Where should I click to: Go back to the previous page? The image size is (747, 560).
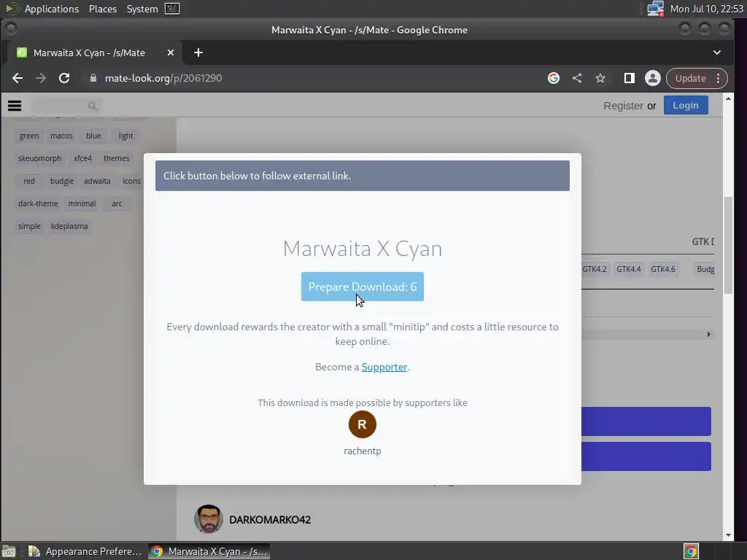[18, 78]
